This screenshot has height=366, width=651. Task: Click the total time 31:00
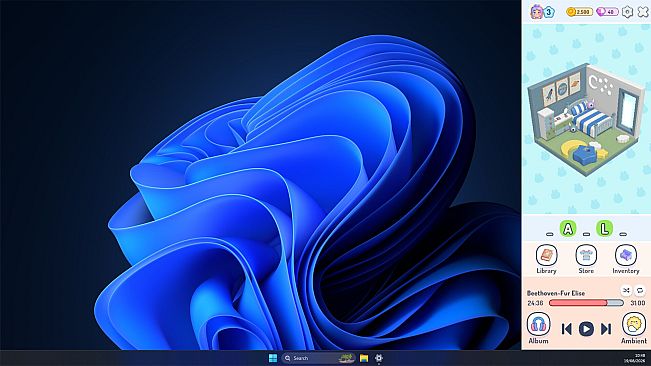click(638, 303)
